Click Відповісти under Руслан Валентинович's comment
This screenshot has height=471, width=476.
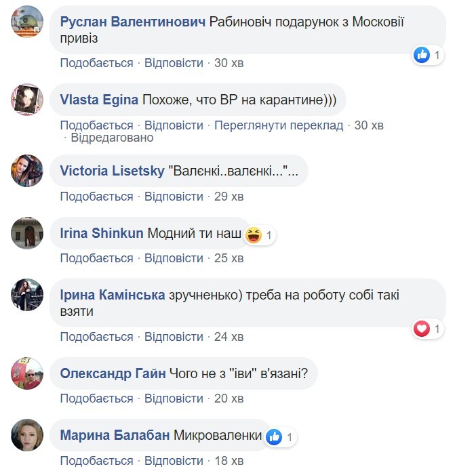point(174,63)
